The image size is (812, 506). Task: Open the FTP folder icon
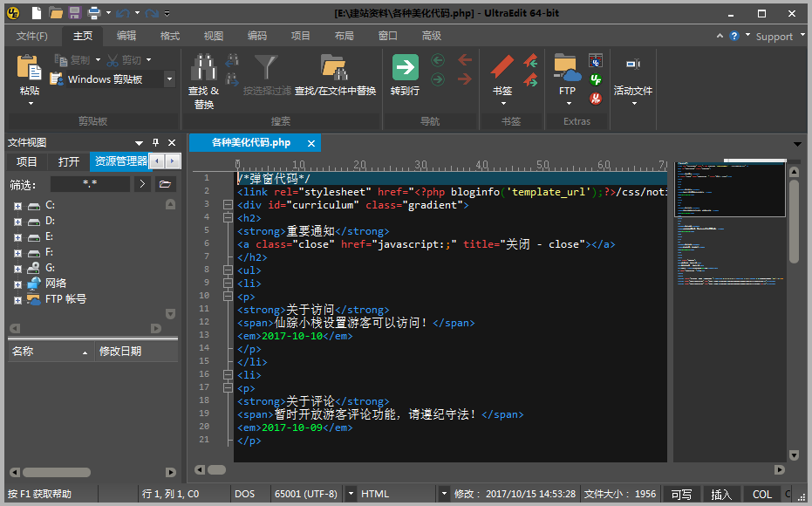tap(567, 68)
